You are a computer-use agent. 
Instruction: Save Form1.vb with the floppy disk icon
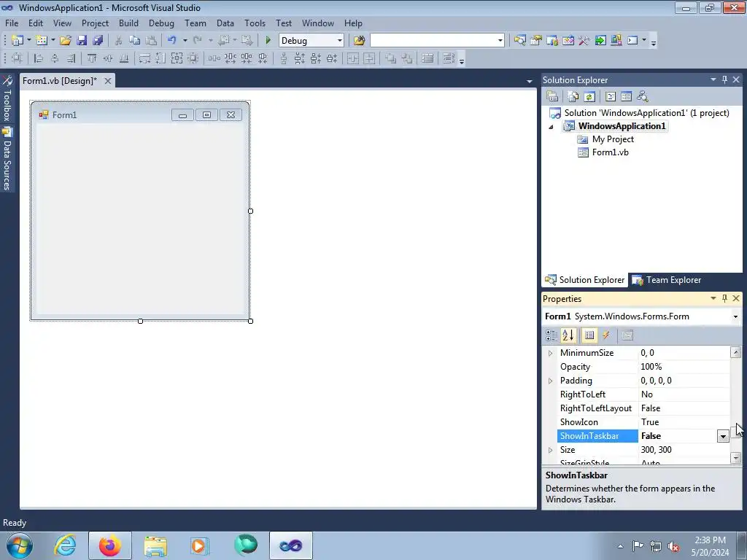tap(82, 41)
